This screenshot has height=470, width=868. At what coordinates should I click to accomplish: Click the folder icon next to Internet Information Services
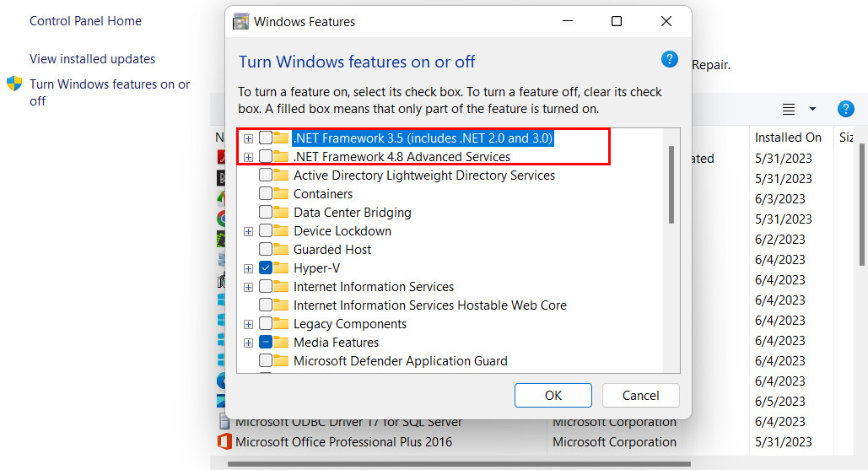[281, 287]
